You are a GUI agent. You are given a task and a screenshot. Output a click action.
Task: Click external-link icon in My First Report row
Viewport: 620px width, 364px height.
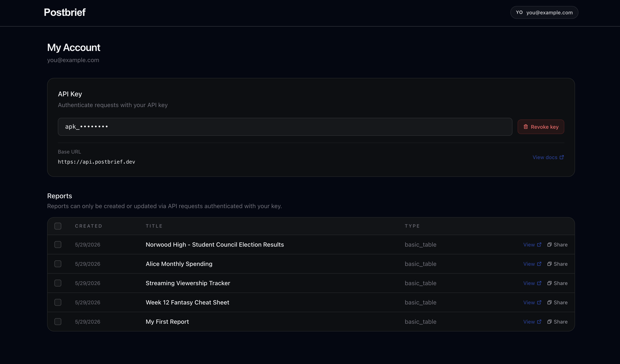[539, 322]
